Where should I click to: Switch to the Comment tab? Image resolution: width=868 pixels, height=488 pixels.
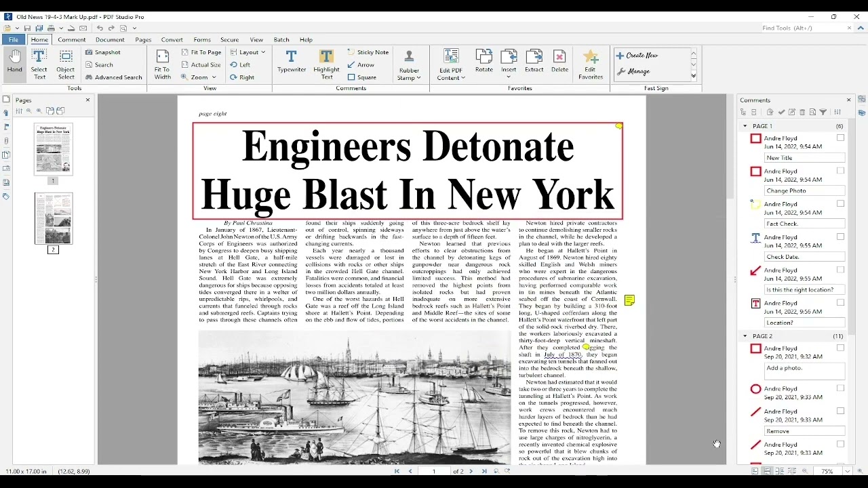(72, 40)
